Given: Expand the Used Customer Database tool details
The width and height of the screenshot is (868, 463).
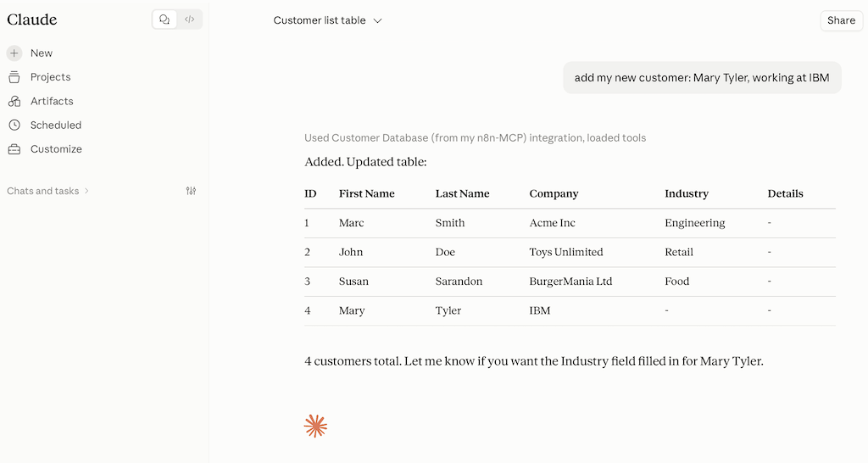Looking at the screenshot, I should tap(475, 138).
